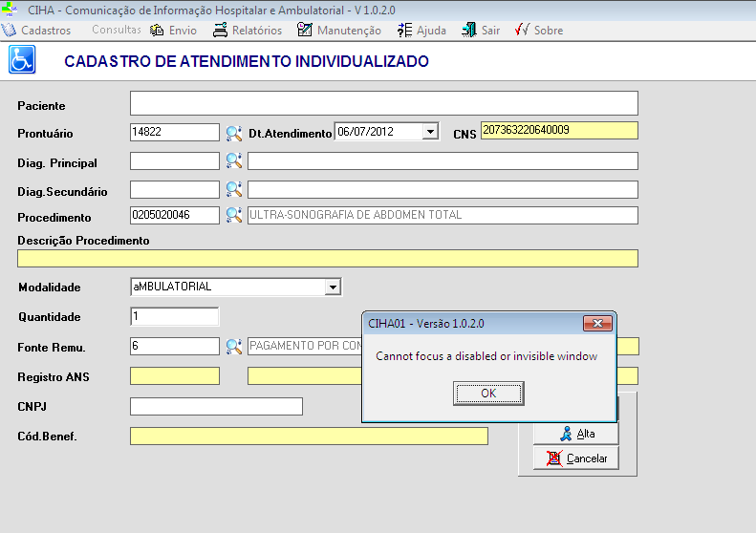
Task: Open the Relatórios menu
Action: (x=248, y=31)
